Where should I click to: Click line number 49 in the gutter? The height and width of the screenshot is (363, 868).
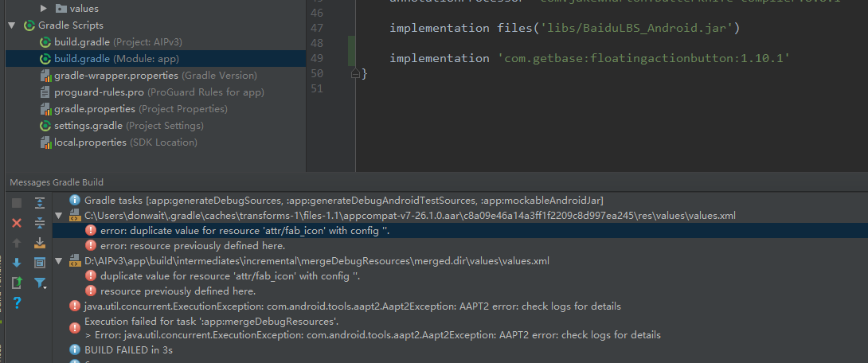(x=315, y=58)
